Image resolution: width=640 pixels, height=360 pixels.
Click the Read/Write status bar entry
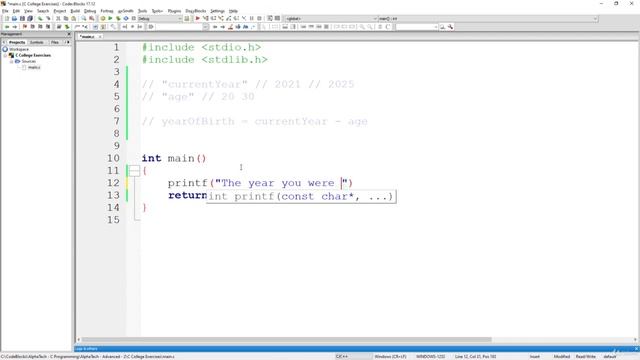point(586,356)
